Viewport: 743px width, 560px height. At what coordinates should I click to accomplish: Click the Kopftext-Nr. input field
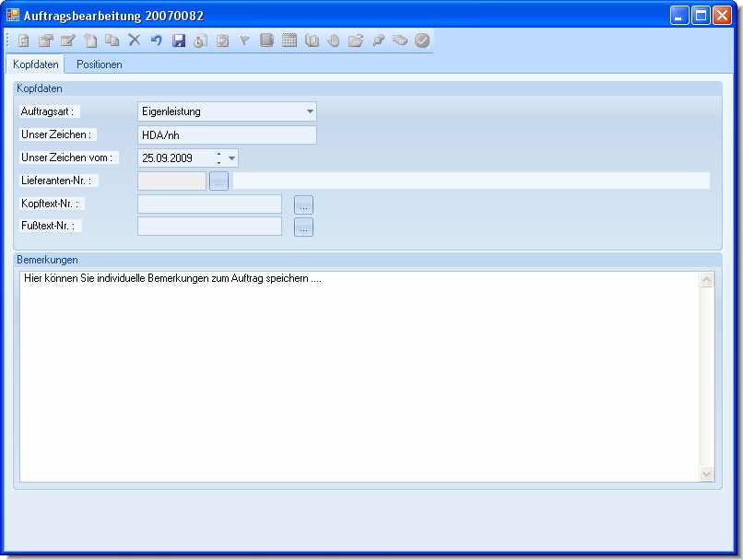pos(209,204)
